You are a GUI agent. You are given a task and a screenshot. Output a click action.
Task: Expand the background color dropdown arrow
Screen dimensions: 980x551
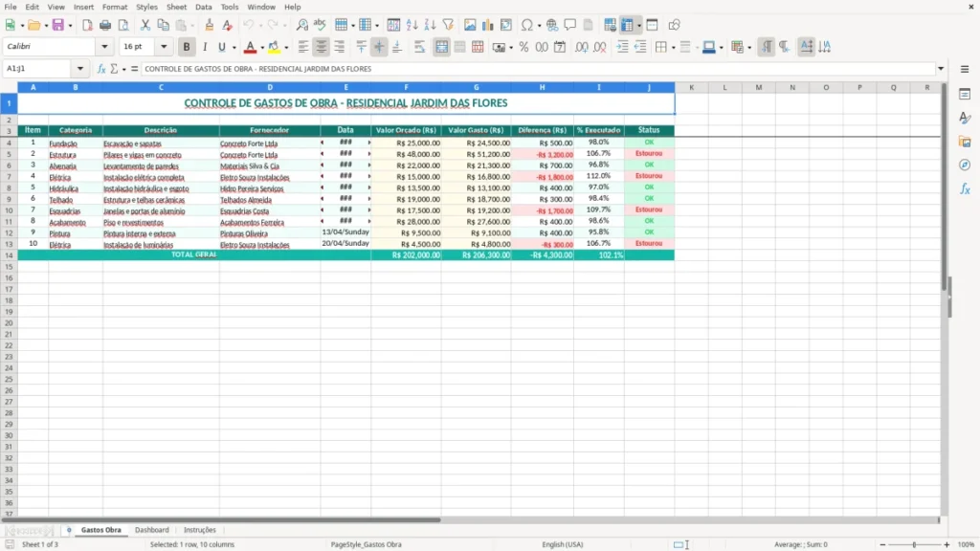click(286, 47)
